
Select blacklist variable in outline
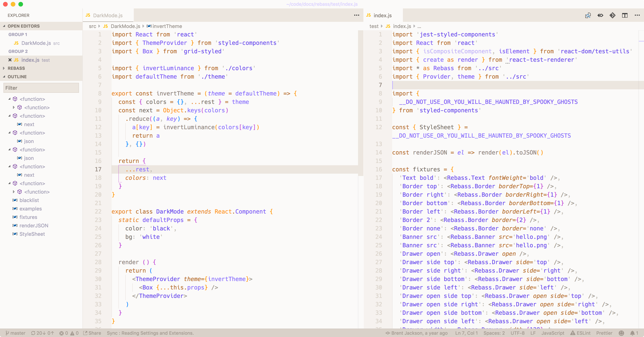29,200
